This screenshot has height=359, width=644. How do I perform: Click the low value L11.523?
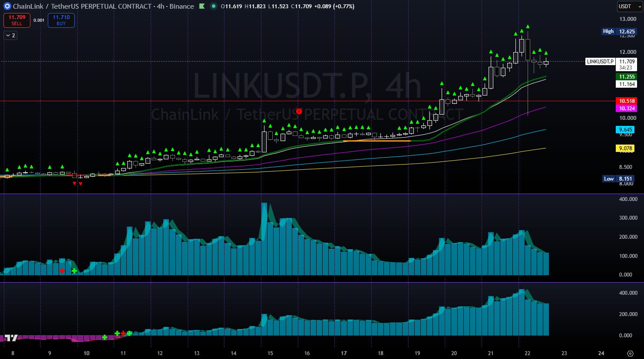pyautogui.click(x=278, y=7)
